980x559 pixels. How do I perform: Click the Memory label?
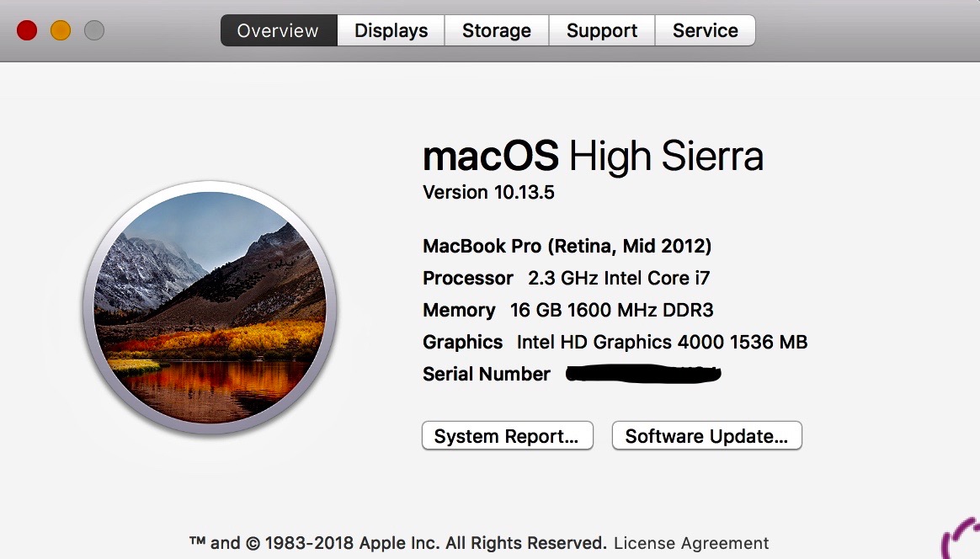click(x=460, y=310)
